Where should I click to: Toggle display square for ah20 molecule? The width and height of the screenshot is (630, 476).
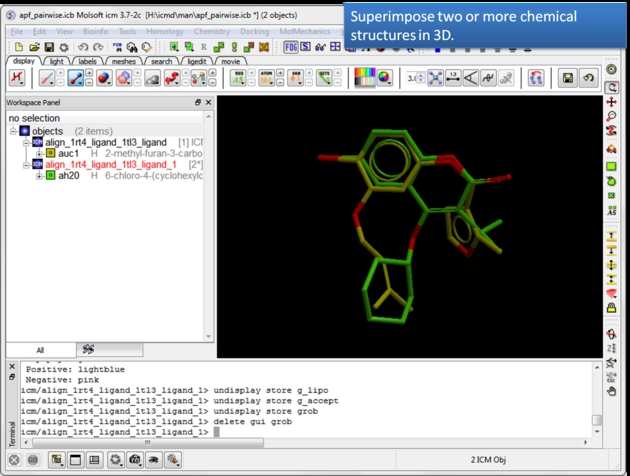tap(50, 176)
